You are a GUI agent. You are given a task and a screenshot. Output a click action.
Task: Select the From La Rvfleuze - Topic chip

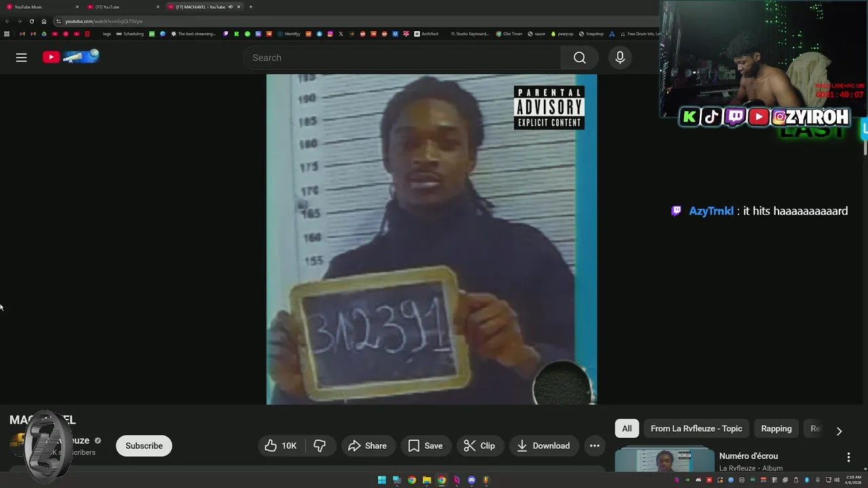pos(696,428)
